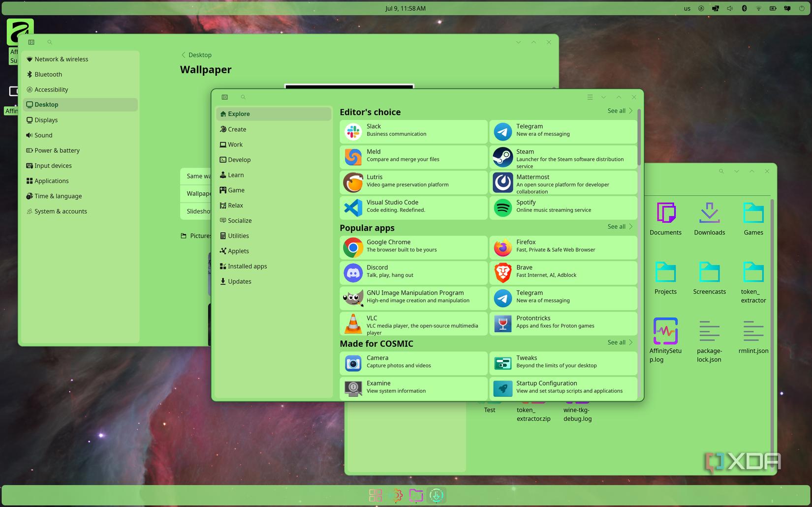Open Bluetooth settings
The image size is (812, 507).
pyautogui.click(x=80, y=74)
